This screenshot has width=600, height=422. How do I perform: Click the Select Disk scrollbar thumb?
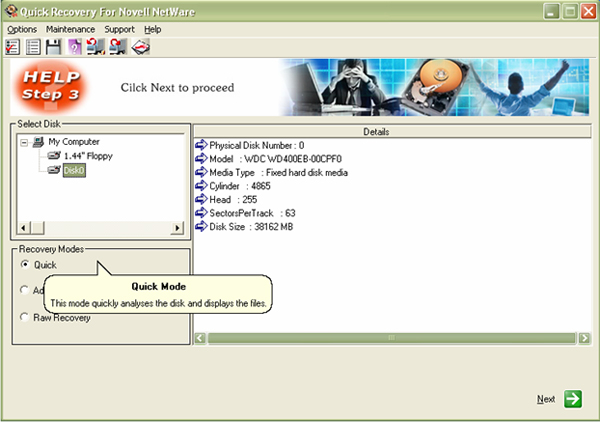(x=38, y=228)
